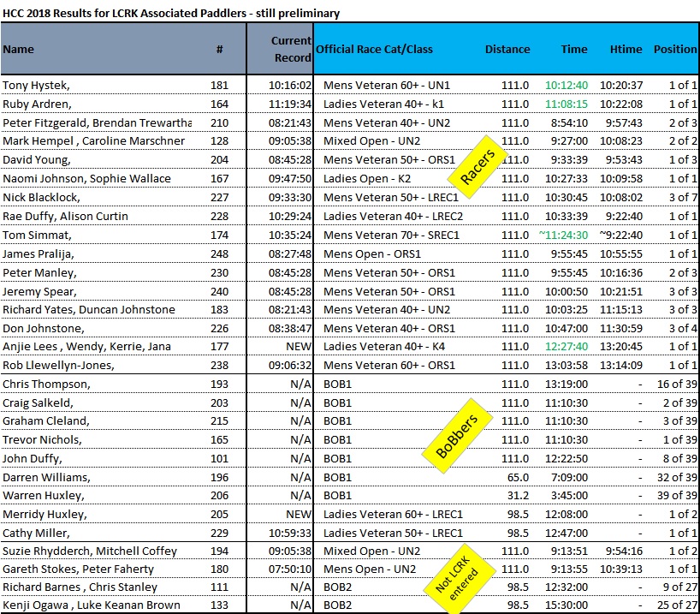Select the name cell 'Jeremy Spear,'
The image size is (700, 614).
(39, 291)
